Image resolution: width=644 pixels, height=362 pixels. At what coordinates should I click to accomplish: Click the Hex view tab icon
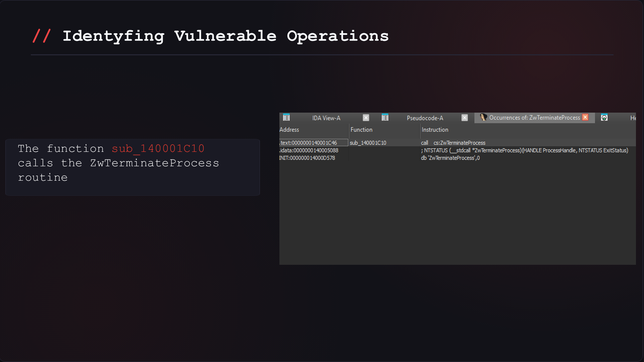click(604, 118)
